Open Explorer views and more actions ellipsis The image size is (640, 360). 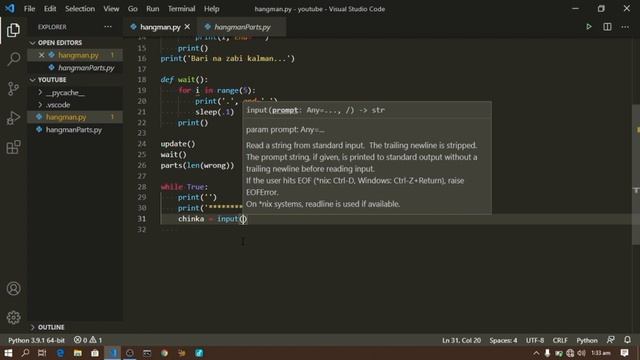coord(108,27)
